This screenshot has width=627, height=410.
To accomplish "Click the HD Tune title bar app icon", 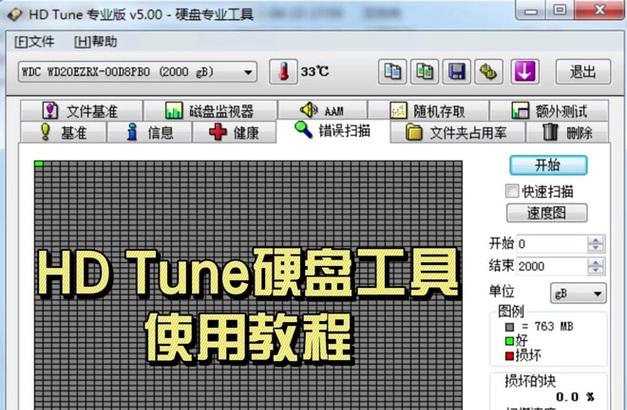I will (x=15, y=14).
